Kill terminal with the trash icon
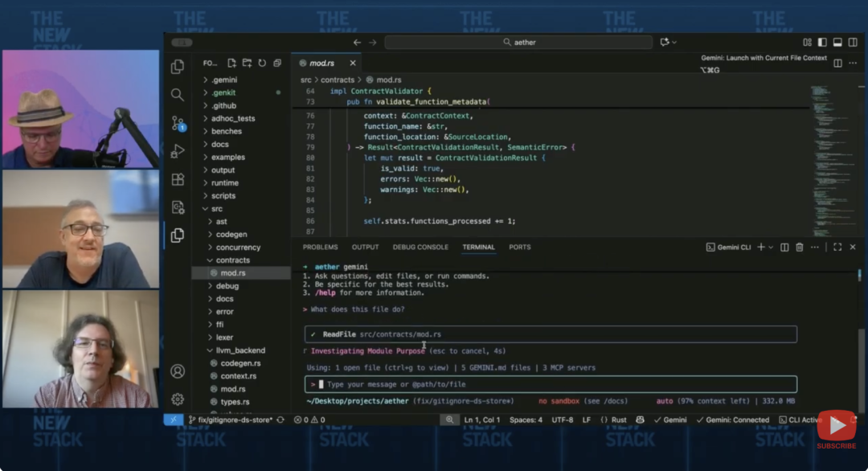This screenshot has width=868, height=471. pyautogui.click(x=799, y=248)
